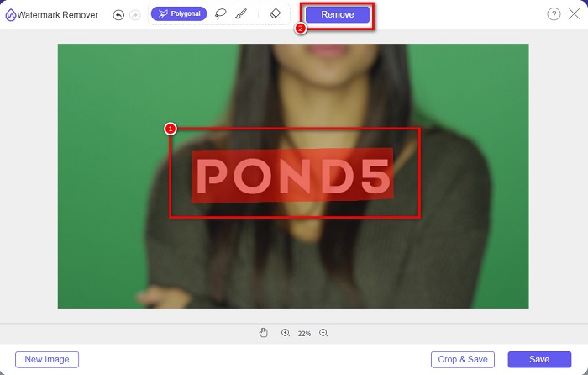The width and height of the screenshot is (588, 375).
Task: Select the Polygonal selection tool
Action: point(178,14)
